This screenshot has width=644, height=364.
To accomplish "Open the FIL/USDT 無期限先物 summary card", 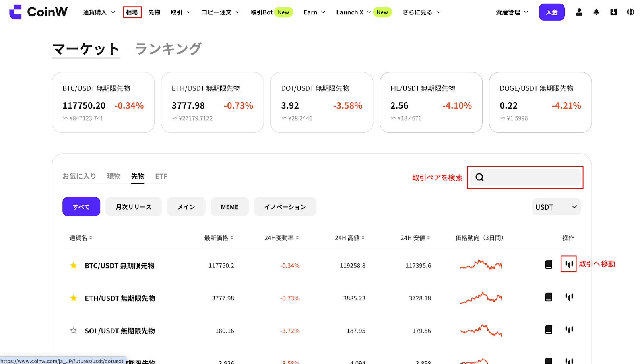I will [431, 103].
